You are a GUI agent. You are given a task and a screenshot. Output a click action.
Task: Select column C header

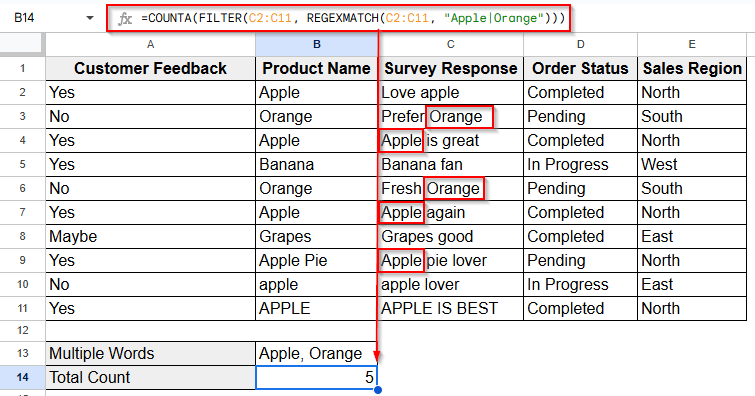(451, 44)
